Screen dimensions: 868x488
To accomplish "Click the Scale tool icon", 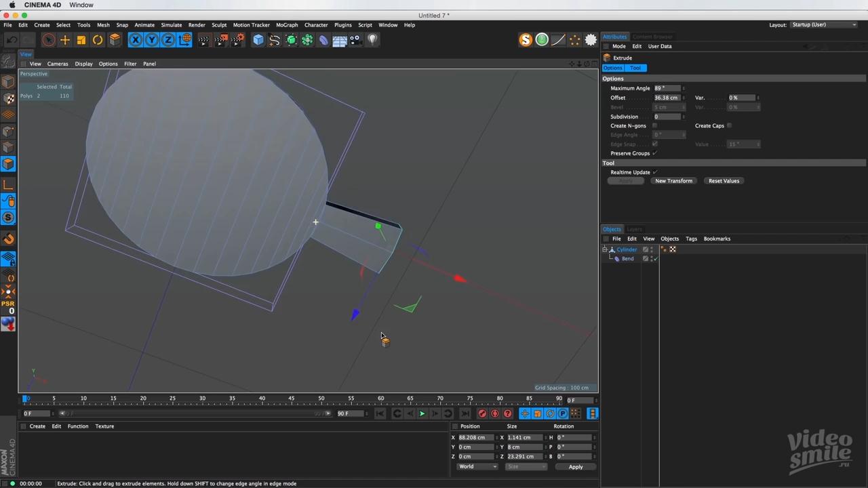I will pos(81,40).
